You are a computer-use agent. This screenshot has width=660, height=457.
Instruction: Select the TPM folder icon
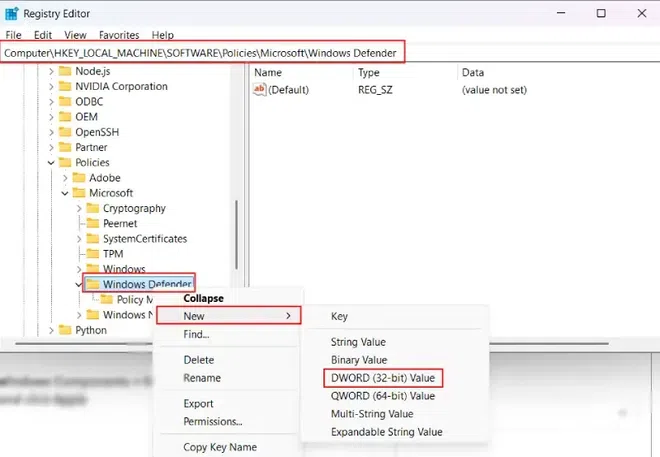click(93, 254)
